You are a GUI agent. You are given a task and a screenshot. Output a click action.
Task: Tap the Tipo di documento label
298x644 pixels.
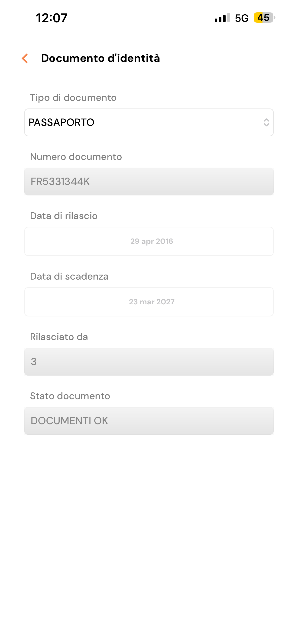pos(73,98)
